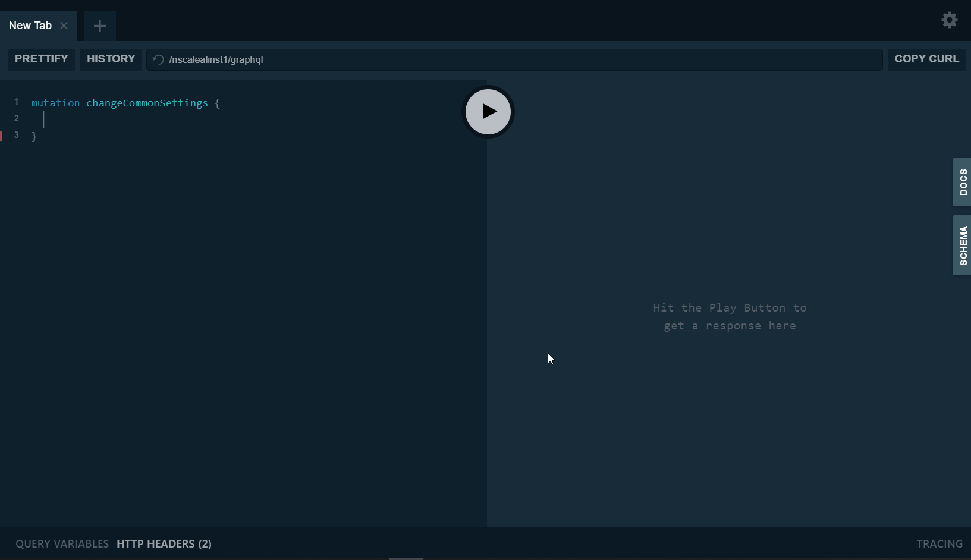971x560 pixels.
Task: Click inside the endpoint URL field
Action: pyautogui.click(x=416, y=59)
